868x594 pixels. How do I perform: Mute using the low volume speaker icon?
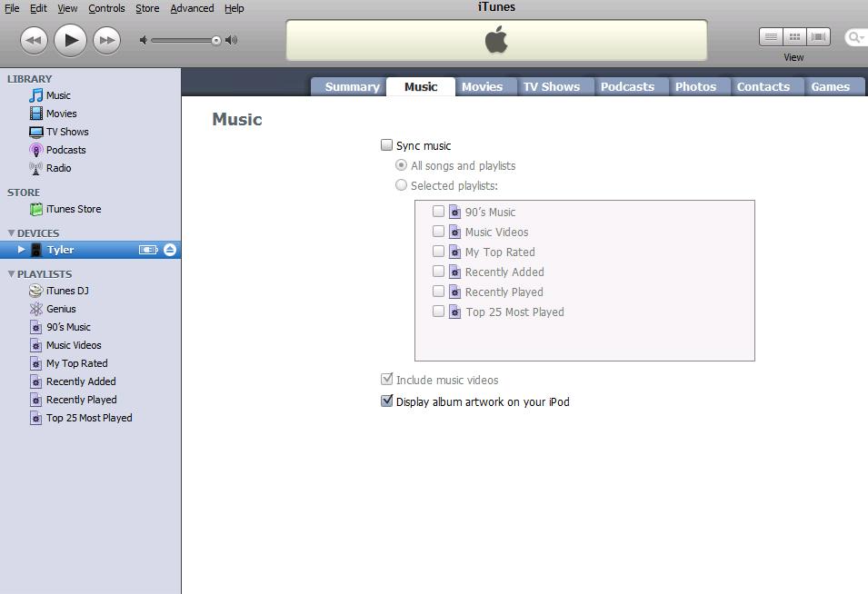(x=144, y=40)
